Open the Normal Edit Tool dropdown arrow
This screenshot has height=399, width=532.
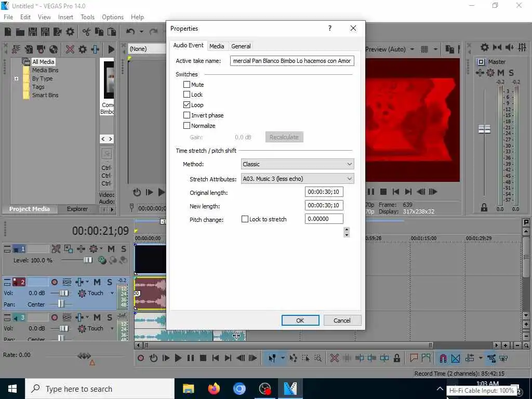(x=283, y=358)
